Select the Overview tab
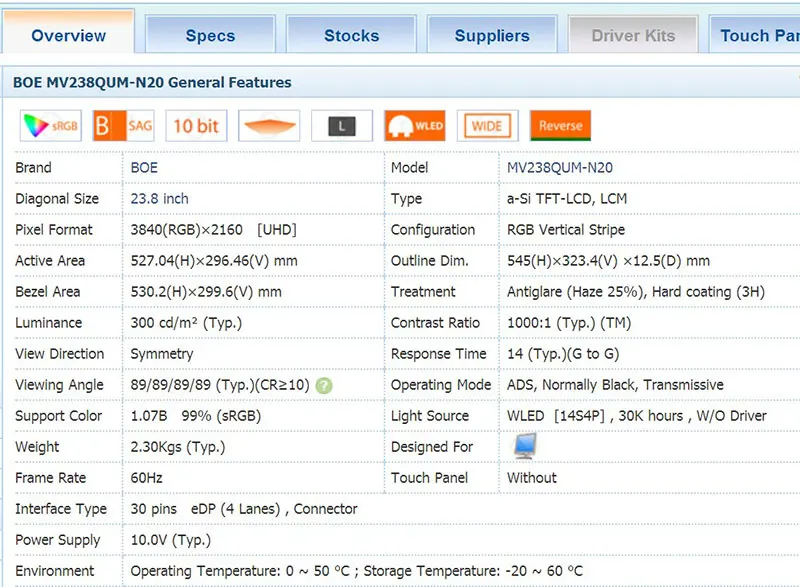This screenshot has height=587, width=800. (68, 33)
